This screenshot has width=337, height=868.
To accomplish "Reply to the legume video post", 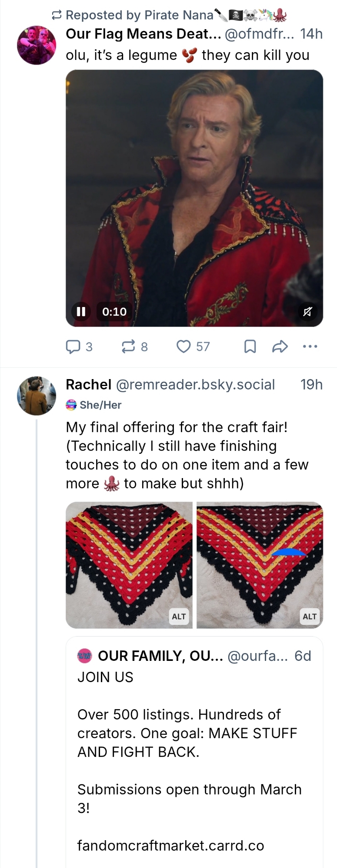I will 73,347.
